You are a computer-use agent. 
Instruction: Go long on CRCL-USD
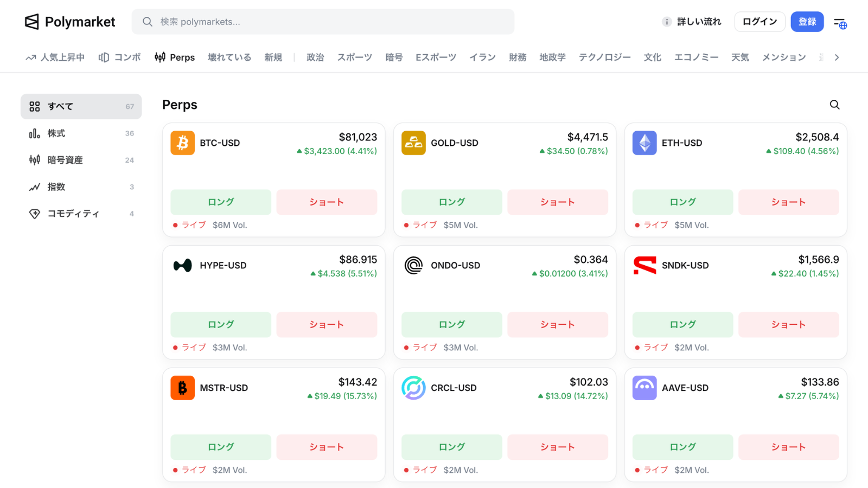point(452,447)
